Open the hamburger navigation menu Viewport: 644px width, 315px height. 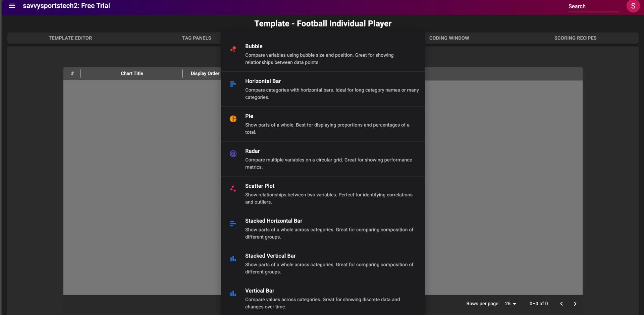[12, 6]
